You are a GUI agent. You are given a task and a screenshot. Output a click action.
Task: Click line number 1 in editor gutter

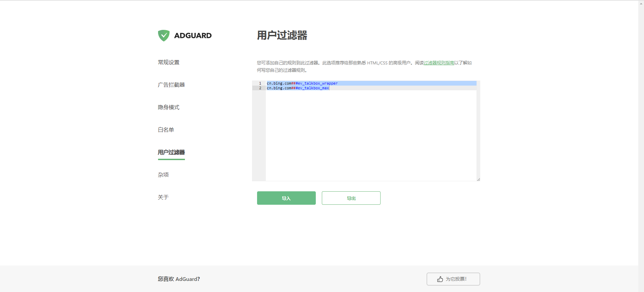[260, 83]
